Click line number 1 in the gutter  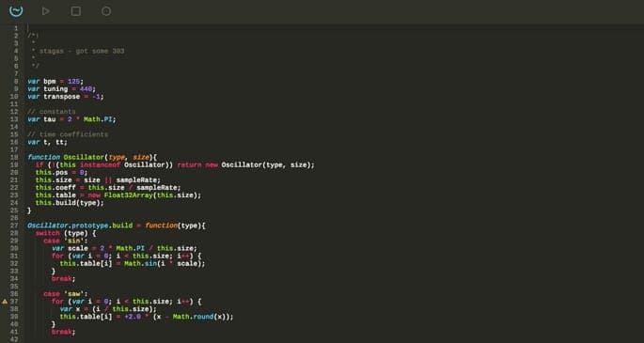(16, 28)
